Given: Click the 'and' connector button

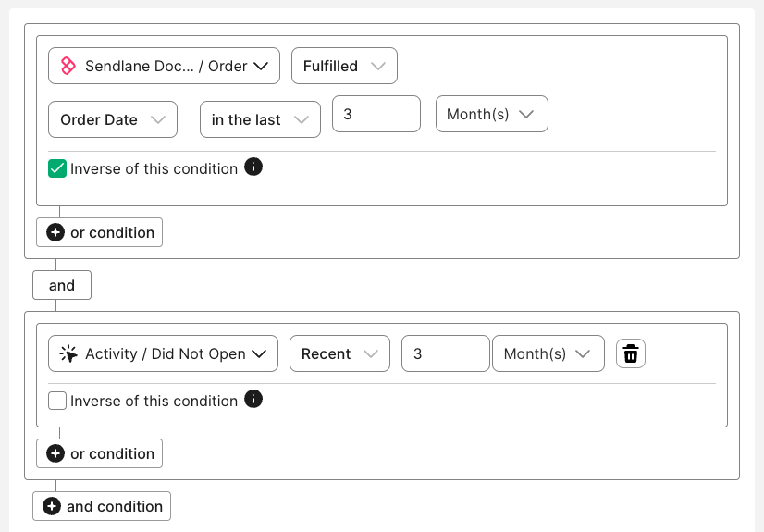Looking at the screenshot, I should pos(62,285).
